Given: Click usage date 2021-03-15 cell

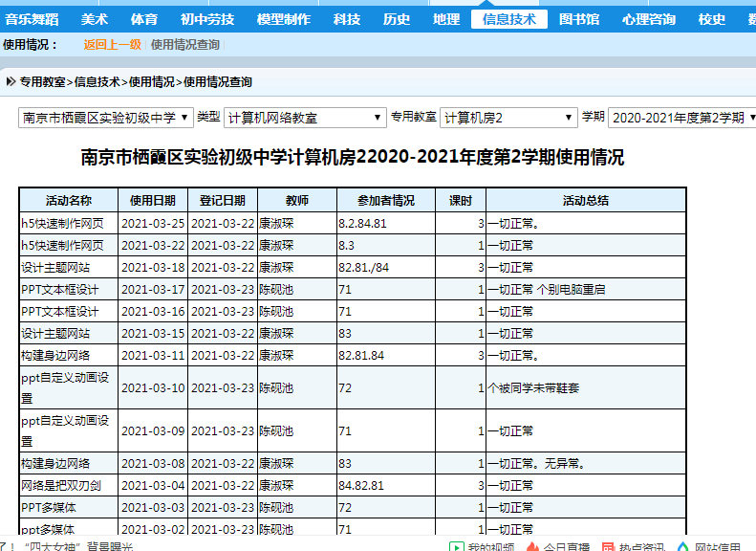Looking at the screenshot, I should click(x=153, y=334).
